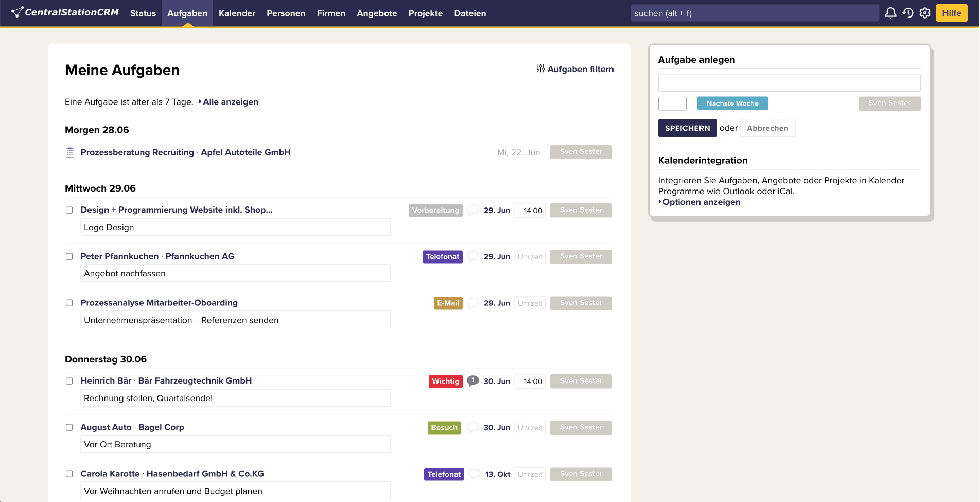This screenshot has width=980, height=502.
Task: Click clipboard icon beside Prozessberatung Recruiting
Action: coord(70,152)
